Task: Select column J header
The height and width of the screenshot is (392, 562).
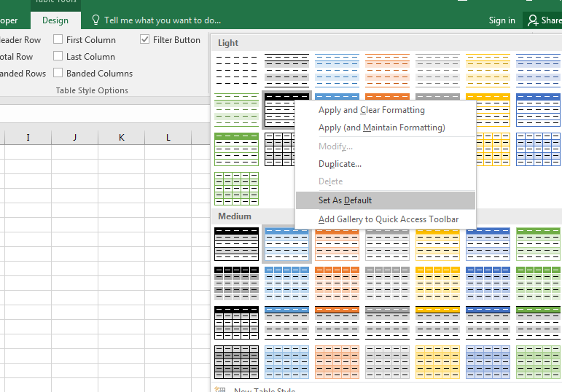Action: point(74,138)
